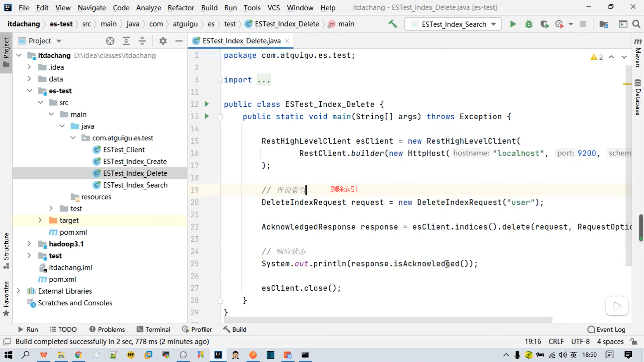Open the Terminal tool window tab
The width and height of the screenshot is (644, 362).
154,329
